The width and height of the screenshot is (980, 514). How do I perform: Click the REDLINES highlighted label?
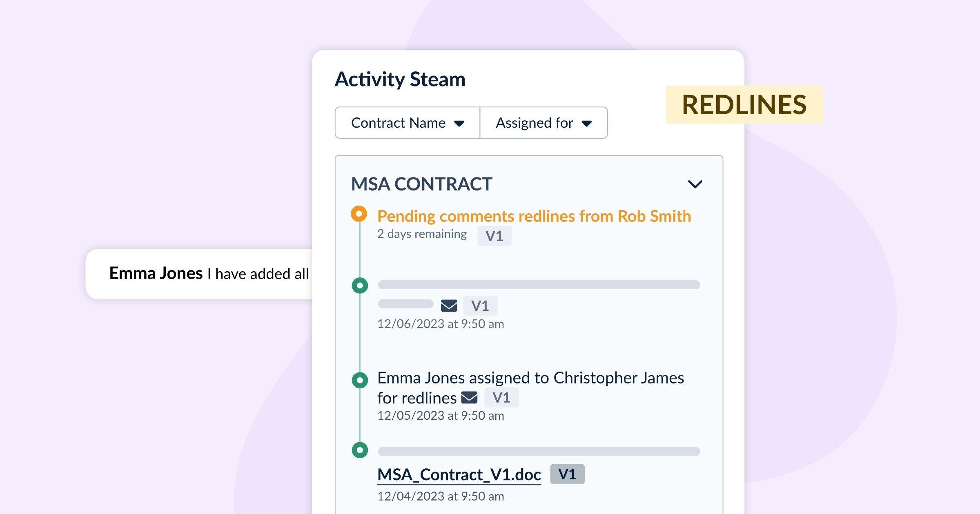point(744,104)
